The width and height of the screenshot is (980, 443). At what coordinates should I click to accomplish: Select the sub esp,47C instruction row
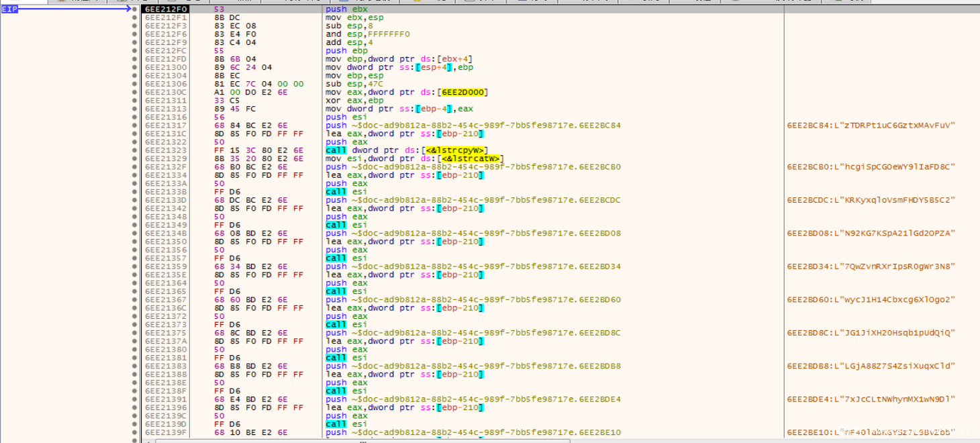pos(349,84)
